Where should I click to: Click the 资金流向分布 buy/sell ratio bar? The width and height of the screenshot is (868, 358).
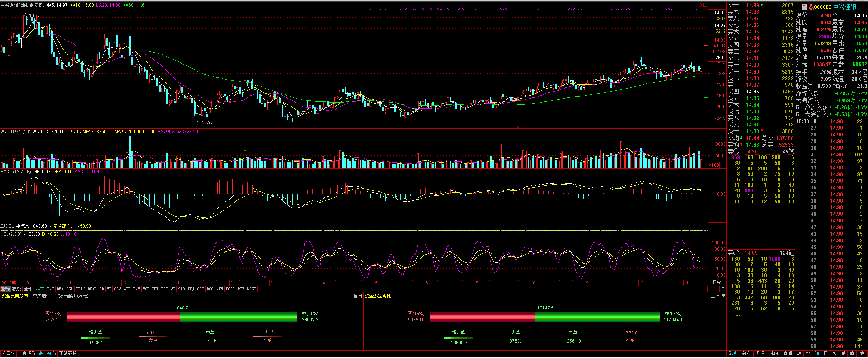pos(182,317)
